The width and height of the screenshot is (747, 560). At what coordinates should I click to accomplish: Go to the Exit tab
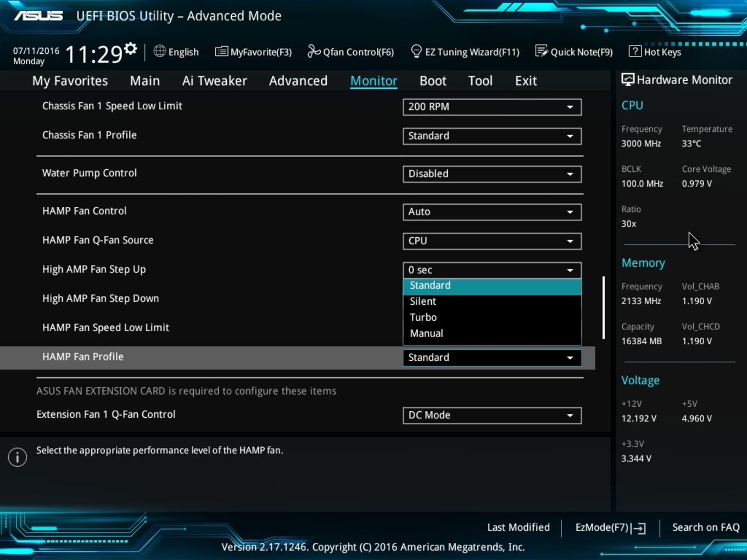pyautogui.click(x=526, y=81)
